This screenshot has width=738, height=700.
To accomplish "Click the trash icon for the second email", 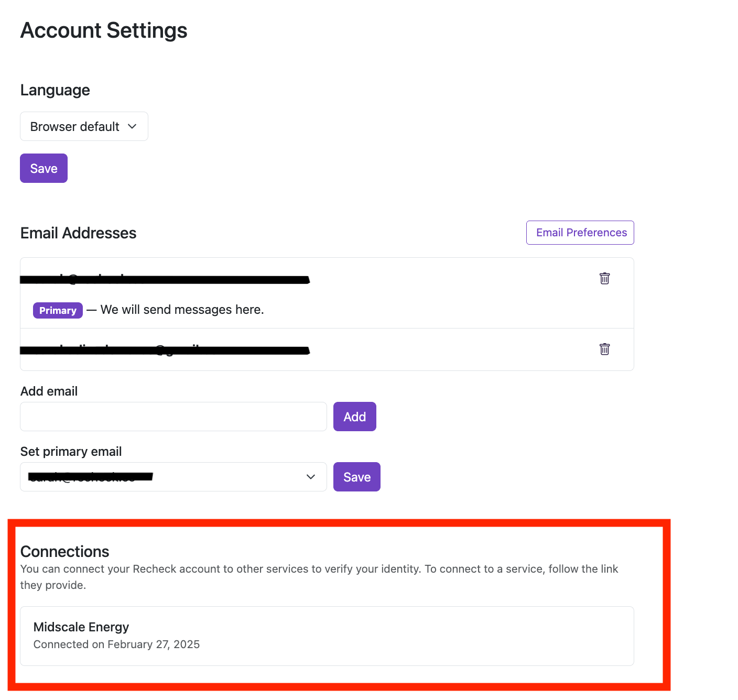I will [x=604, y=349].
